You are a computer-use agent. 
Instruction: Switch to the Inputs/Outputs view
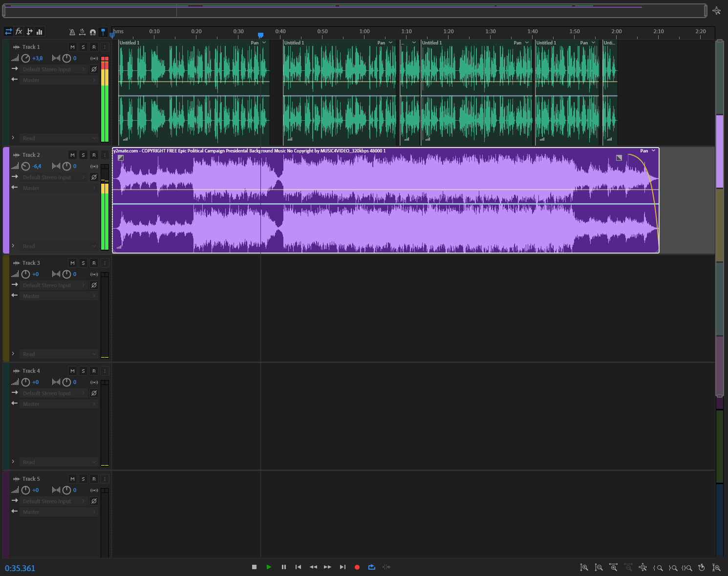pos(8,32)
